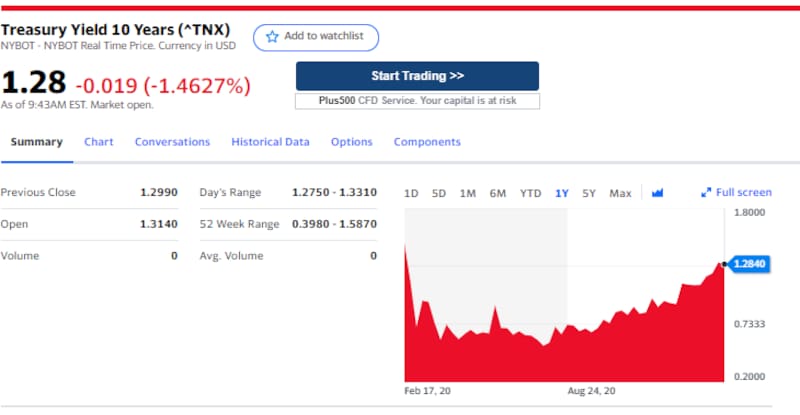Go to the Conversations tab

[x=172, y=142]
